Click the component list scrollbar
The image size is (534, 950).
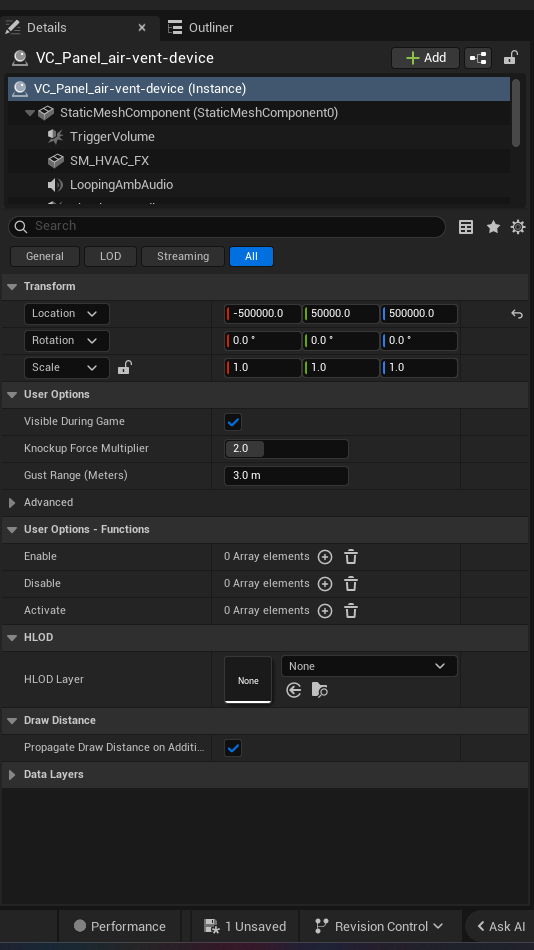516,113
